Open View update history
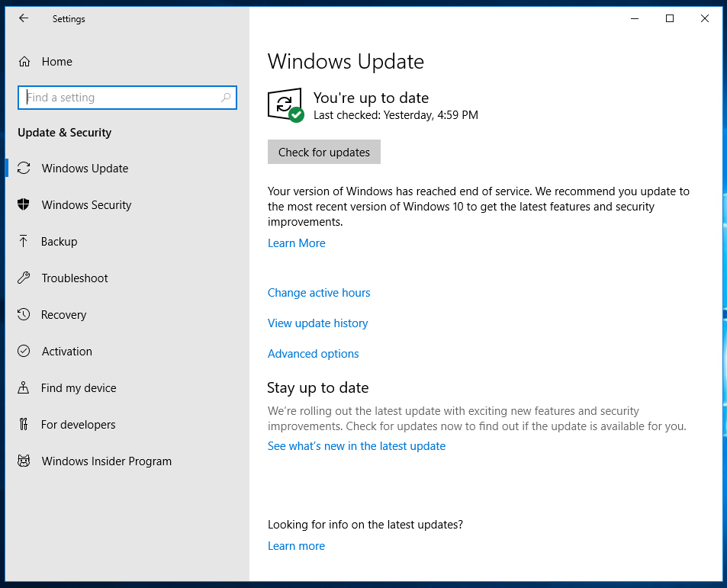 coord(317,323)
